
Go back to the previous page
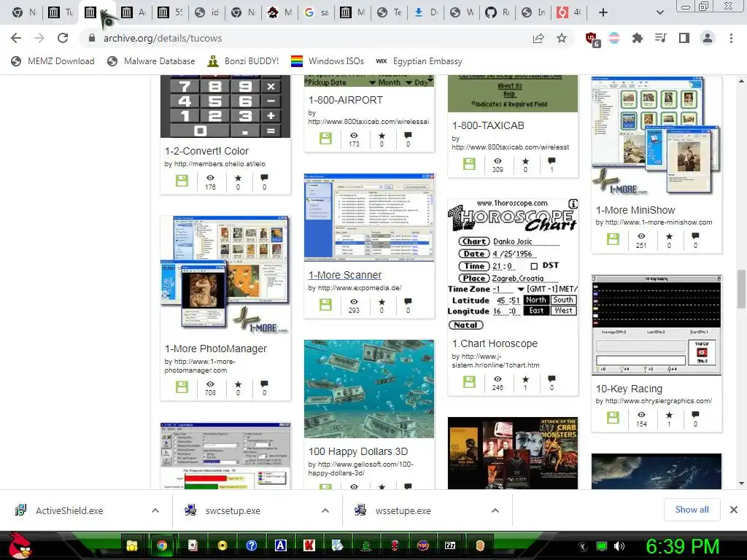tap(16, 38)
